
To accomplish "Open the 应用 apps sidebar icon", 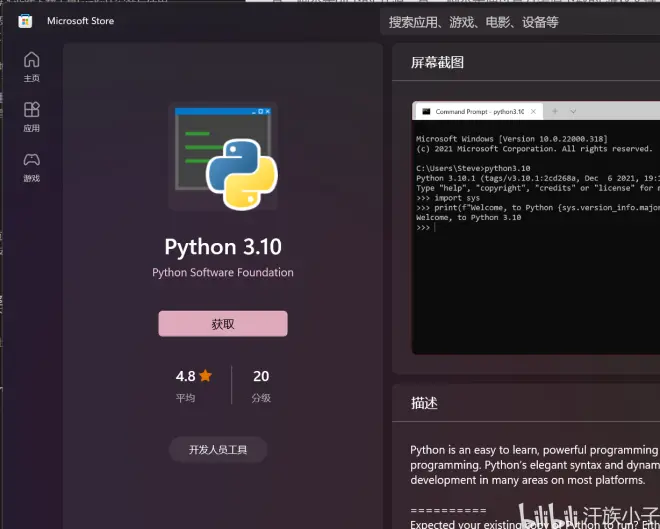I will (x=32, y=117).
